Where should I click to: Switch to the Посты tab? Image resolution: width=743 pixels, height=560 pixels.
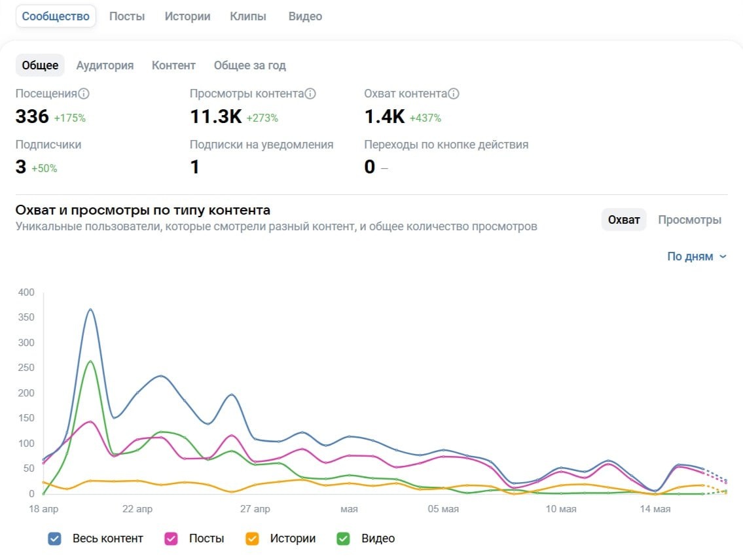click(127, 16)
